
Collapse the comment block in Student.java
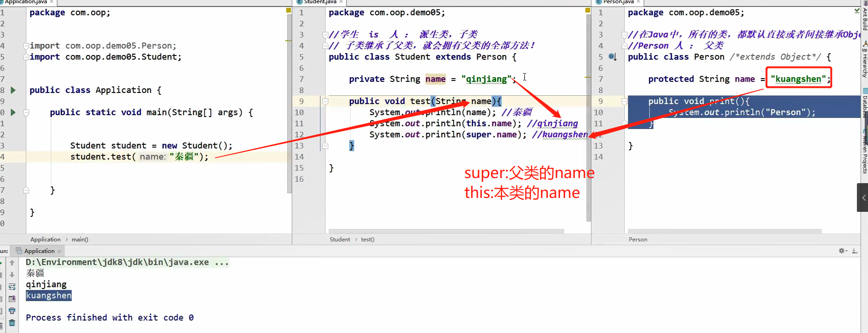click(325, 35)
